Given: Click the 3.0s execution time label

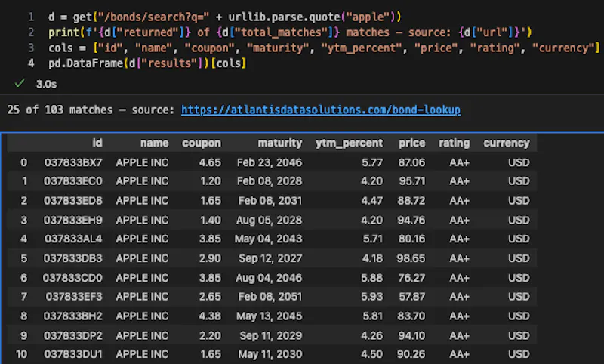Looking at the screenshot, I should 46,84.
